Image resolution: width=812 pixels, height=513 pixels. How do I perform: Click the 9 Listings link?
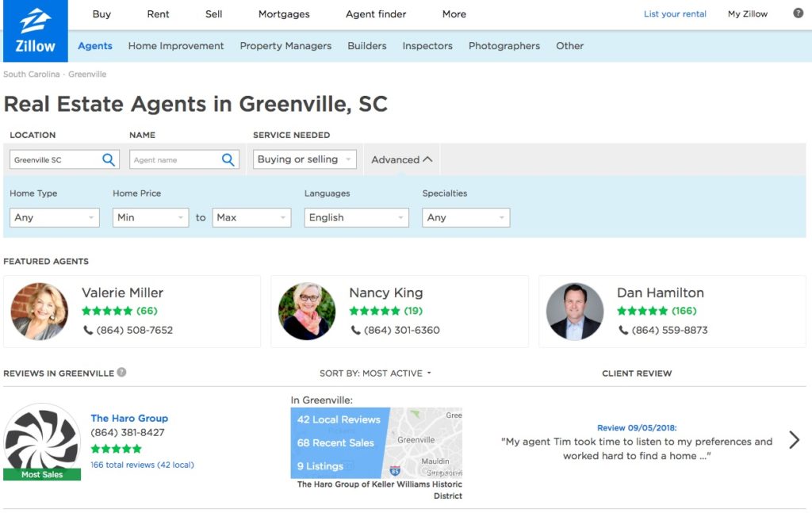click(x=320, y=466)
